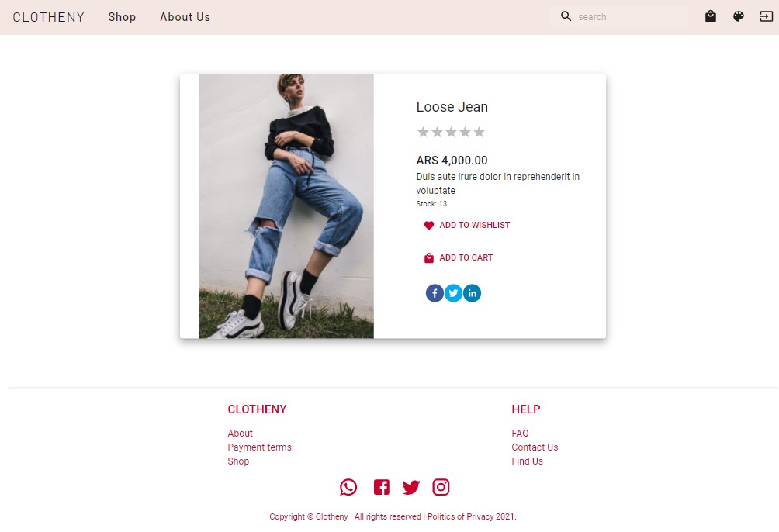Open footer Facebook square icon
The width and height of the screenshot is (779, 532).
click(x=382, y=487)
